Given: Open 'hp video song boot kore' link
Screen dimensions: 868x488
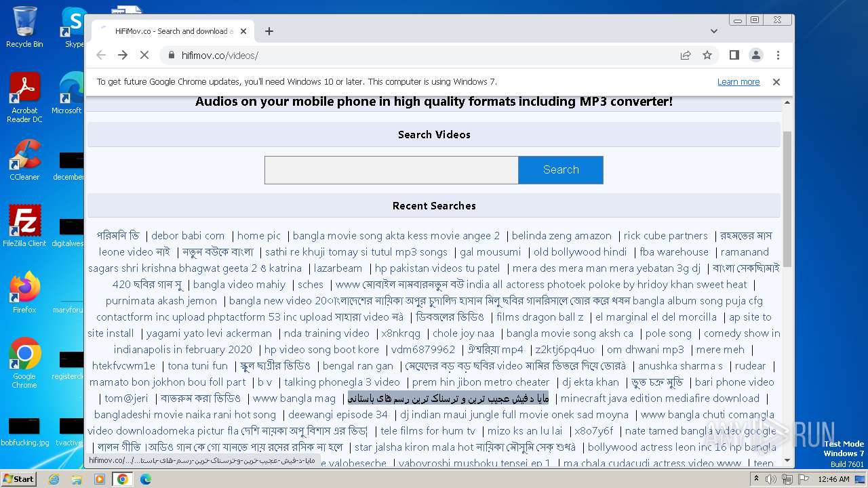Looking at the screenshot, I should (321, 350).
